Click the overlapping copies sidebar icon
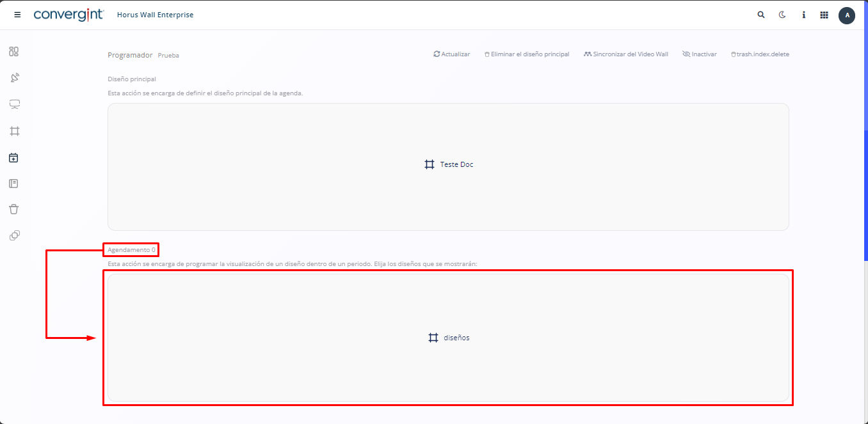Viewport: 868px width, 424px height. (14, 235)
